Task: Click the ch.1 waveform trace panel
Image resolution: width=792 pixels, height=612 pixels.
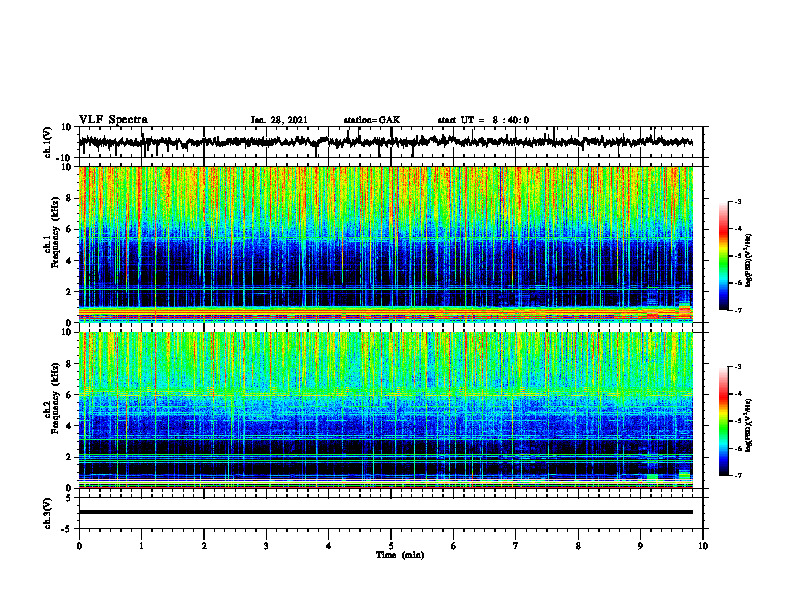Action: (391, 142)
